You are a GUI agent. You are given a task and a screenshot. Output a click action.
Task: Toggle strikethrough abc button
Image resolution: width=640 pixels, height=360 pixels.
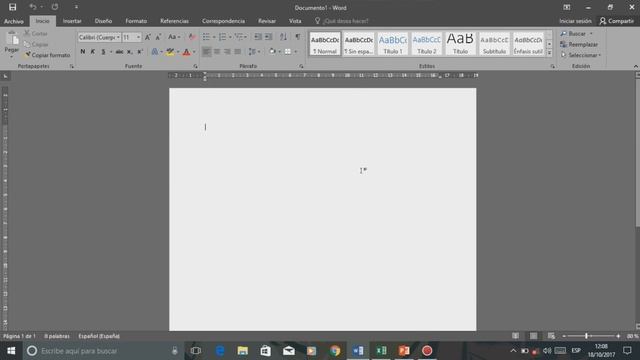[119, 52]
